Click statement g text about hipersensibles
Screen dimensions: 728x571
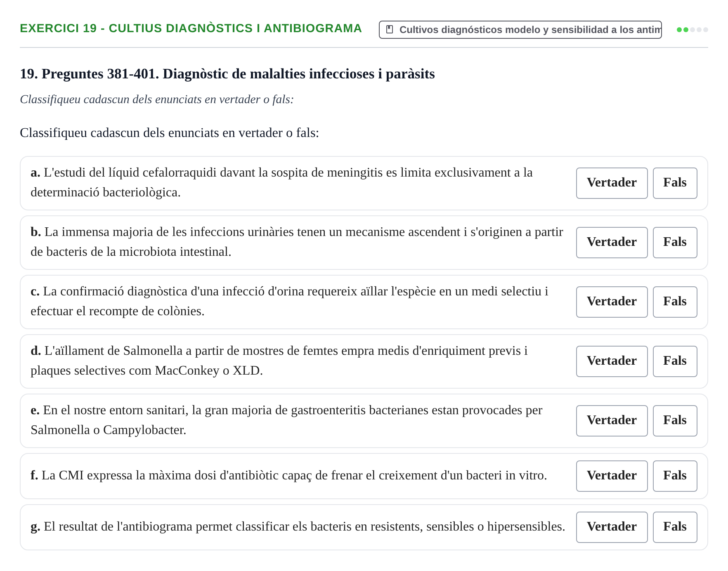(298, 527)
